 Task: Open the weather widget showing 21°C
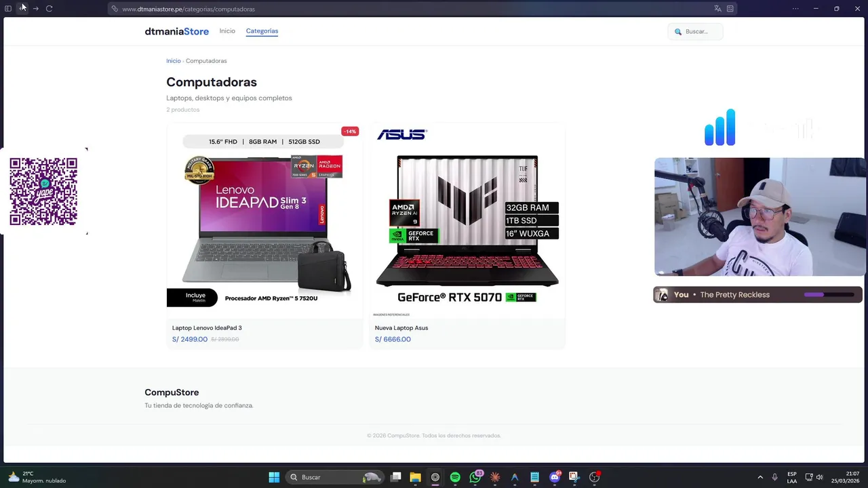37,477
